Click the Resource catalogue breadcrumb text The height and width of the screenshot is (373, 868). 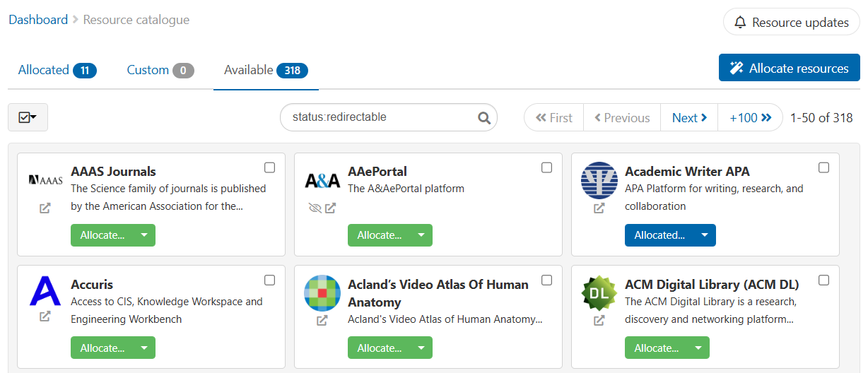coord(136,20)
